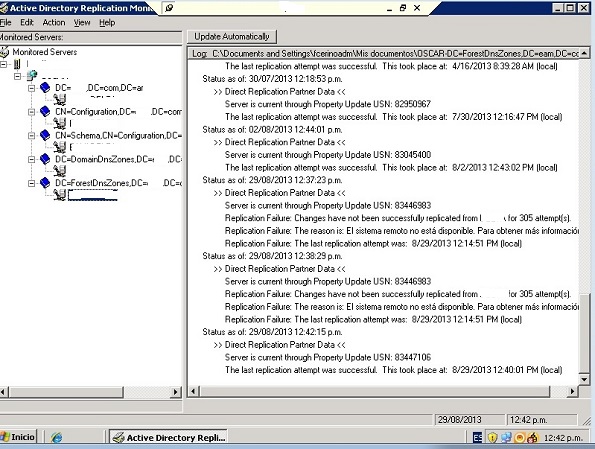Collapse the CN=Configuration tree node
This screenshot has height=449, width=595.
[x=31, y=112]
